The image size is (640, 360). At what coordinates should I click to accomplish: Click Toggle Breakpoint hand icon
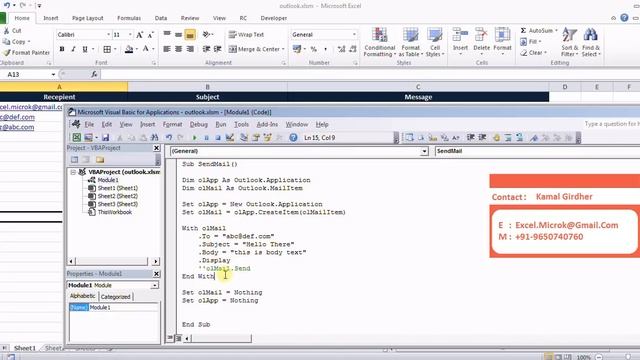pyautogui.click(x=496, y=138)
